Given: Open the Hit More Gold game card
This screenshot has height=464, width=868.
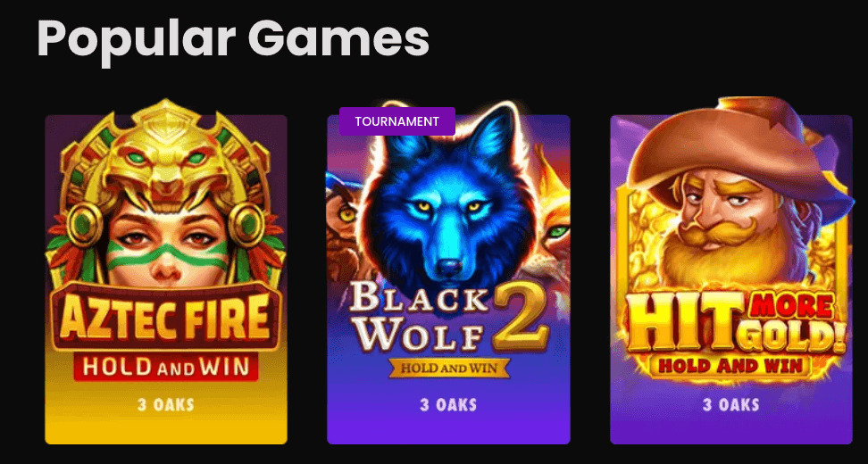Looking at the screenshot, I should (x=731, y=279).
